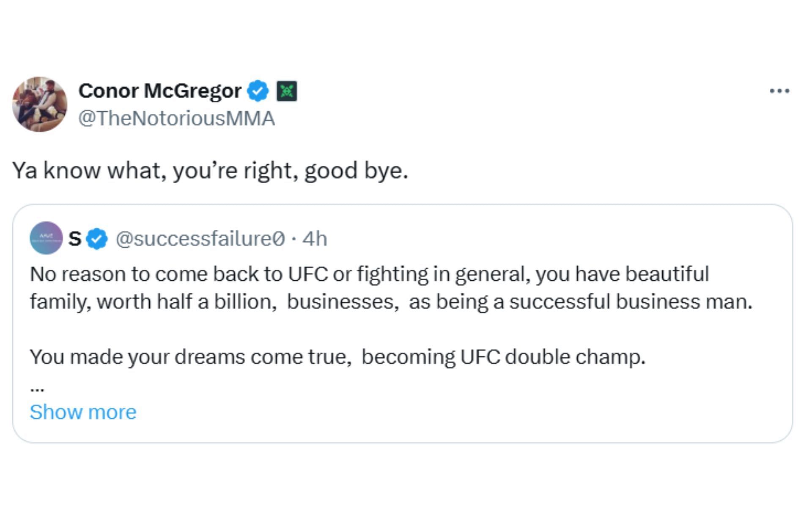Click the "You made your dreams come true" line
This screenshot has height=508, width=812.
(x=190, y=357)
